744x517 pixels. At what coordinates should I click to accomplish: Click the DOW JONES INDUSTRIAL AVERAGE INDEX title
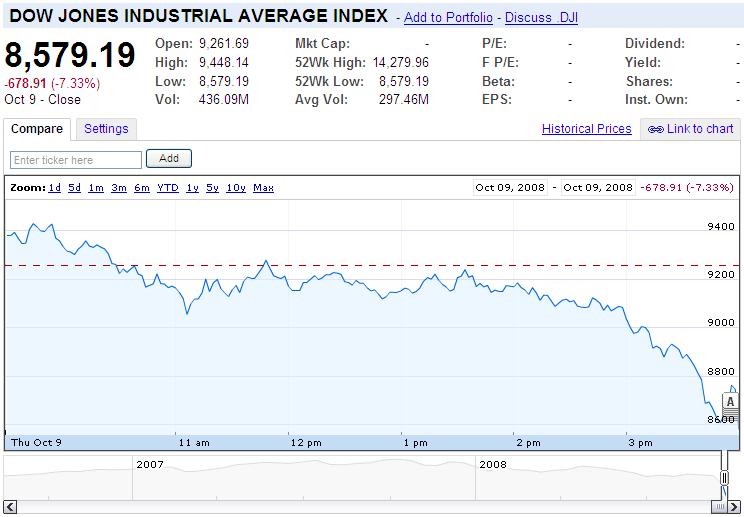coord(198,16)
